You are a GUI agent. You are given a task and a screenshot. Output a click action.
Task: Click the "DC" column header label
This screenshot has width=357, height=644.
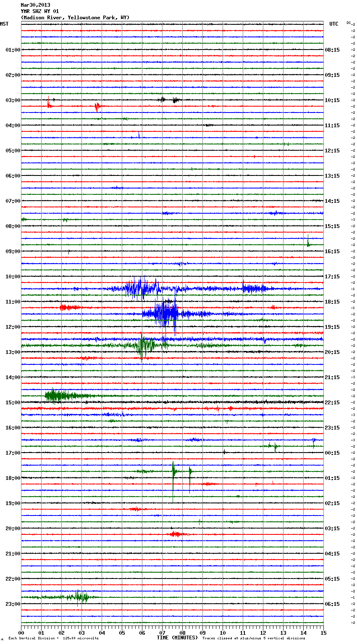349,23
